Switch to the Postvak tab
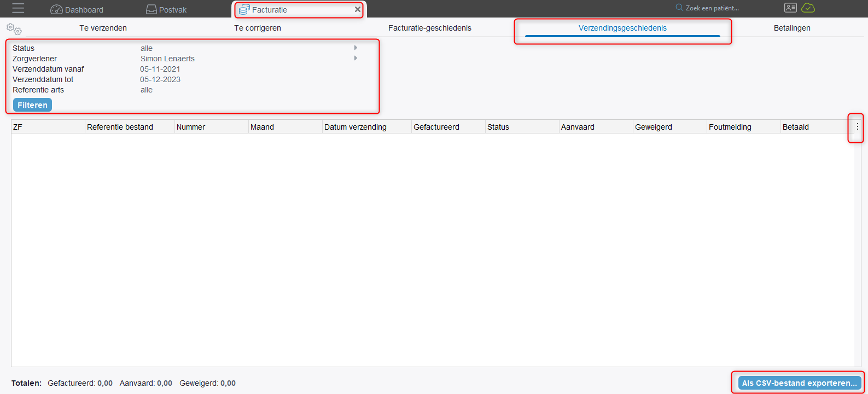 [166, 9]
